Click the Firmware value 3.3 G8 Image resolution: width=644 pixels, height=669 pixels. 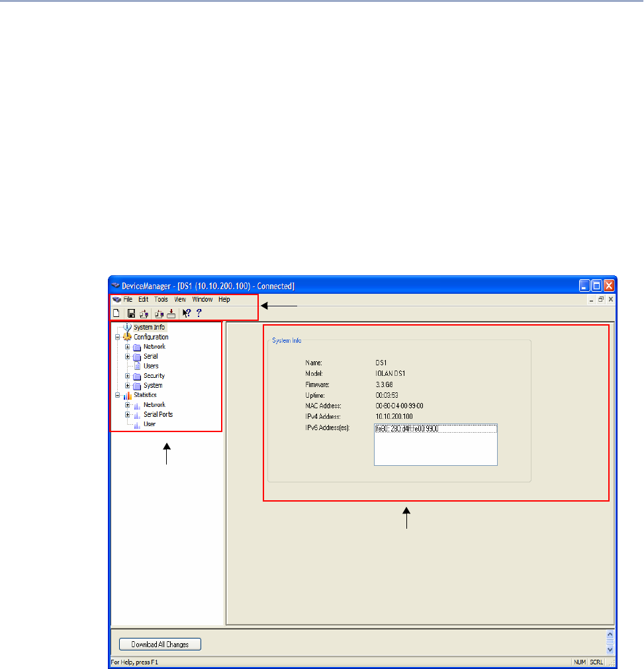[x=384, y=384]
